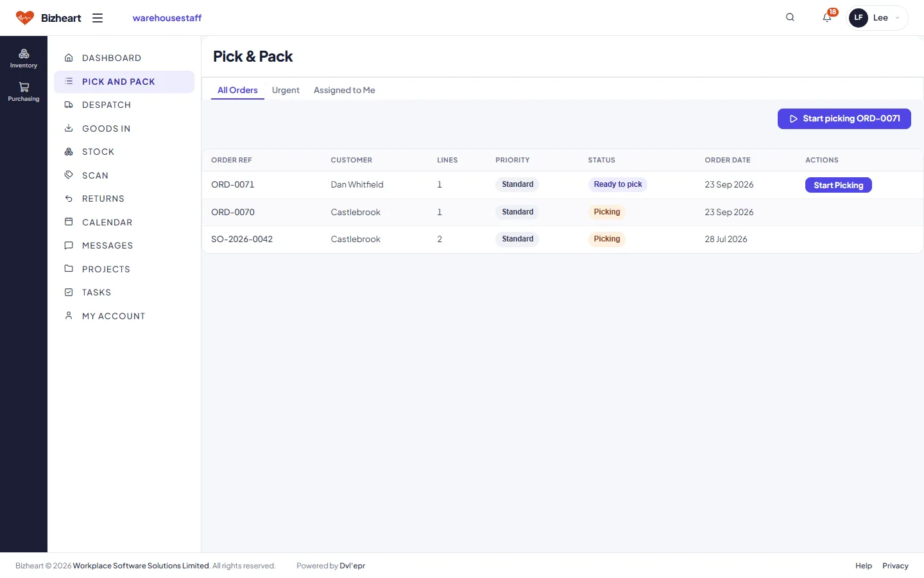This screenshot has width=924, height=578.
Task: Click the Goods In download icon
Action: click(69, 128)
